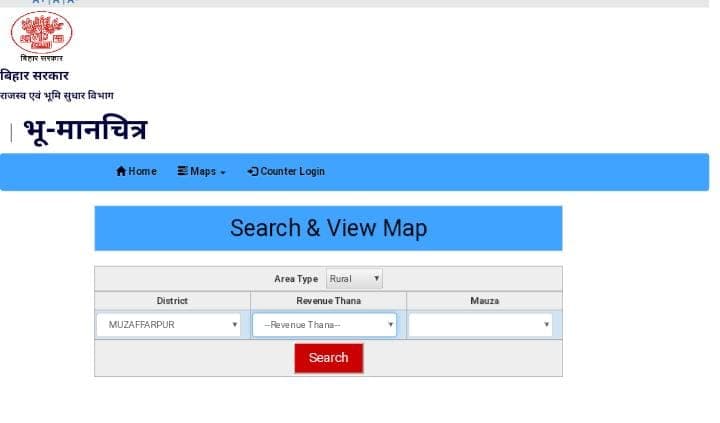The width and height of the screenshot is (720, 423).
Task: Open the empty Mauza dropdown
Action: [480, 325]
